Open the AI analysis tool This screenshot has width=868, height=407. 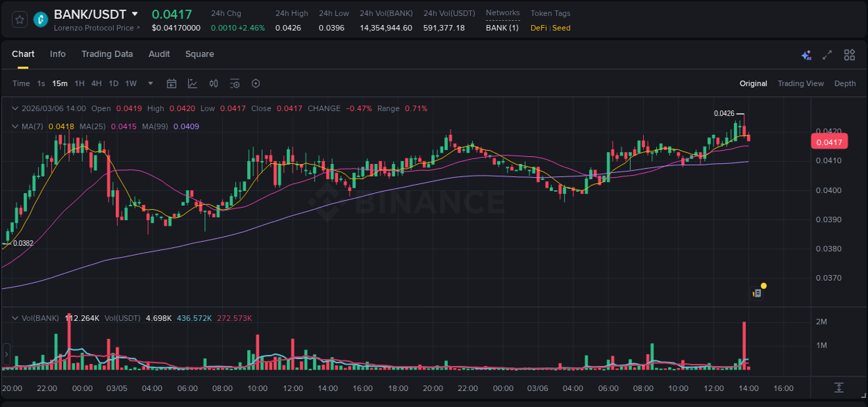806,54
